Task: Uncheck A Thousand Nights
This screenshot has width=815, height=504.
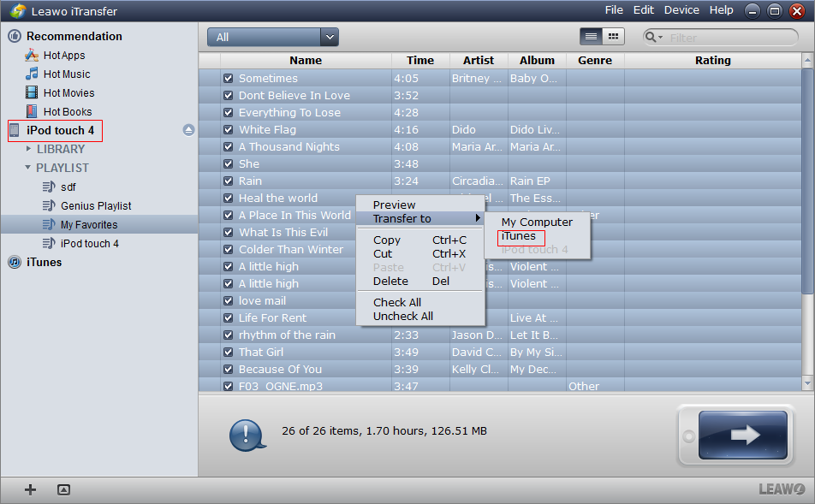Action: 228,146
